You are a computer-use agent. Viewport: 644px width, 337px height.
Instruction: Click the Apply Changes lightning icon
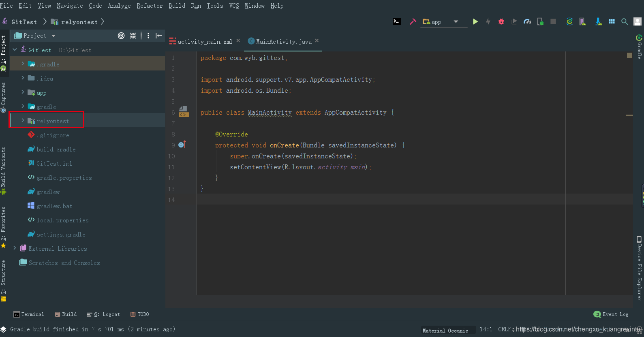(488, 21)
